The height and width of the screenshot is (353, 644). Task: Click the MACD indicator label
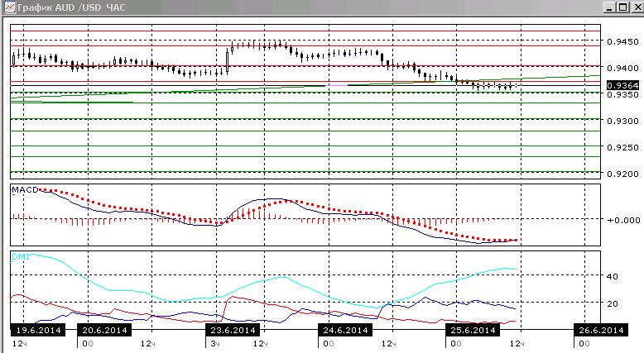click(25, 190)
